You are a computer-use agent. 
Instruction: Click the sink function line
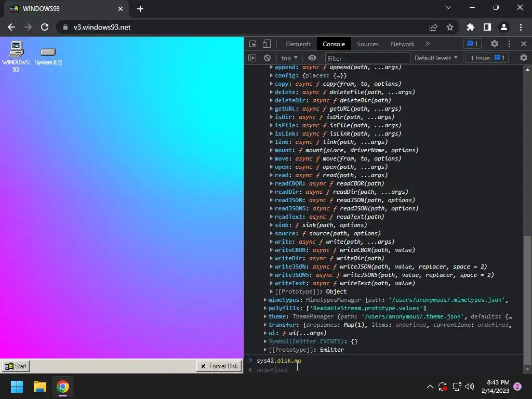[321, 225]
